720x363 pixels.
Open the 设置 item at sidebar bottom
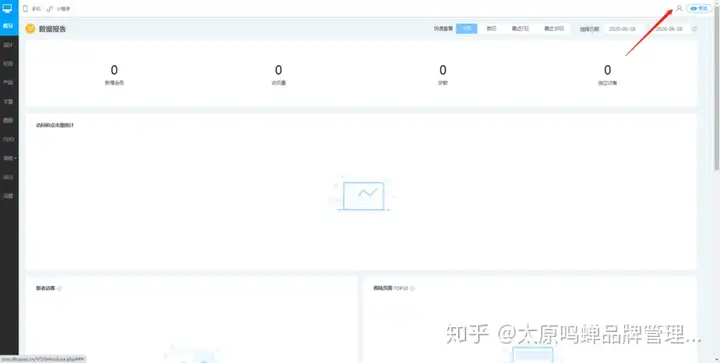(9, 195)
